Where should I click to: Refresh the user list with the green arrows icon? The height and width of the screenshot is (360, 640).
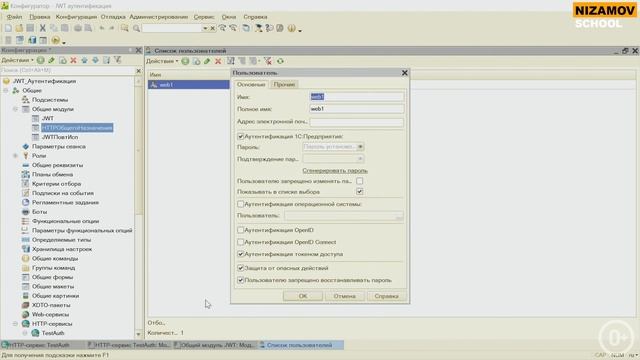pyautogui.click(x=280, y=61)
